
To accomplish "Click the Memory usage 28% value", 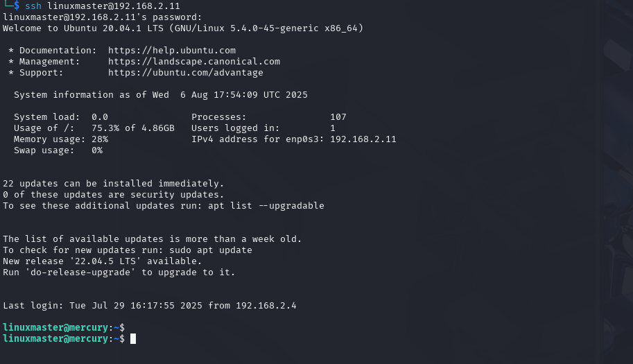I will [x=100, y=139].
